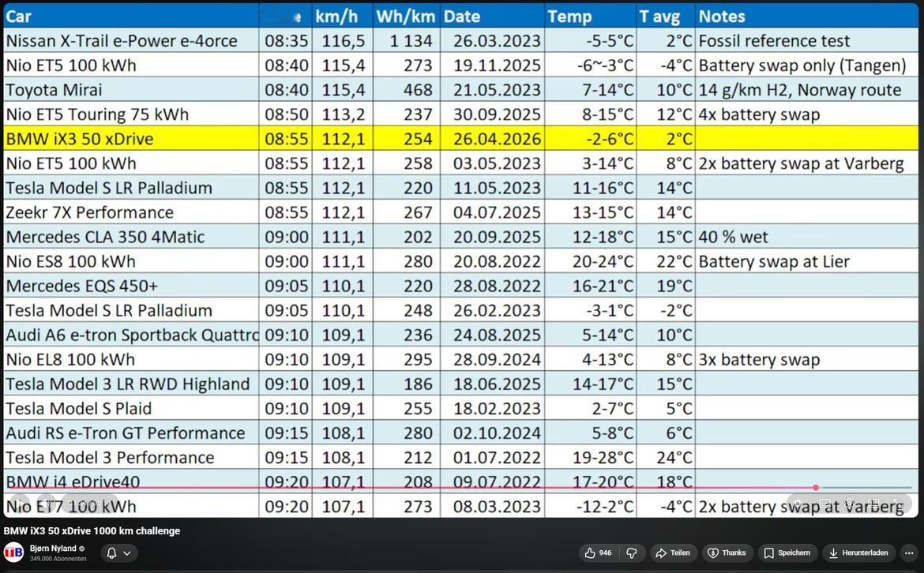
Task: Click the date 26.04.2026 in highlighted row
Action: click(497, 139)
